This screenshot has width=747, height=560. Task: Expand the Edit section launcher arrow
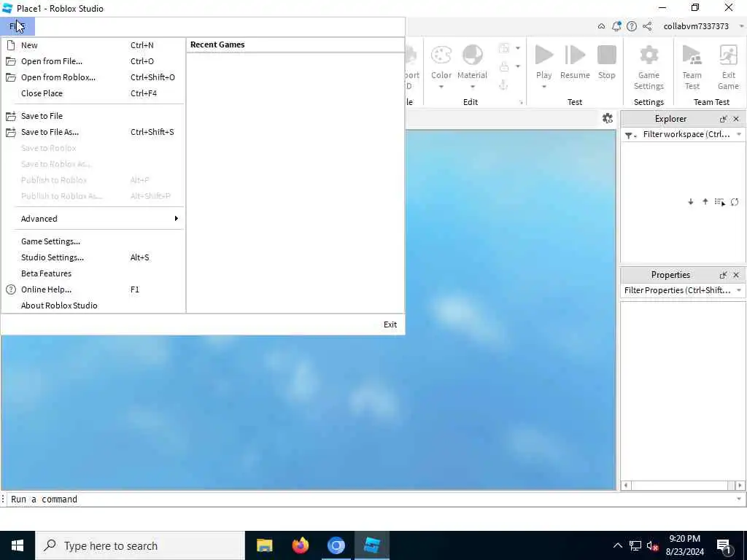click(521, 102)
